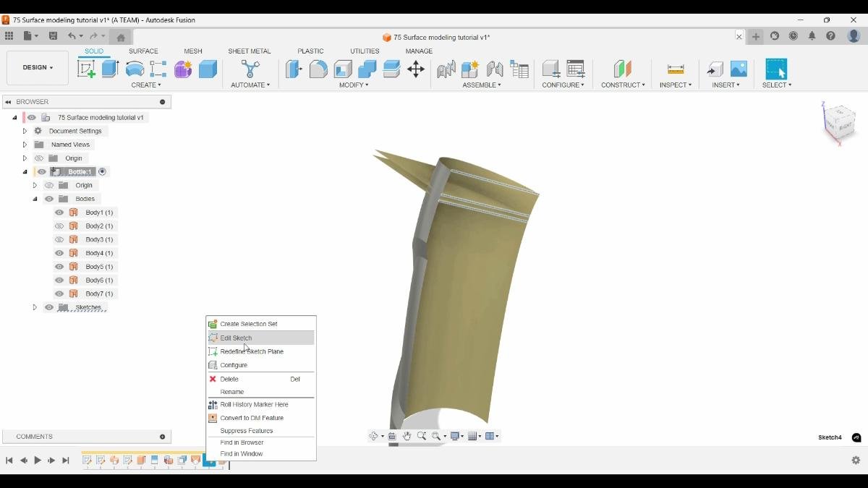Select the Extrude tool
Screen dimensions: 868x488
point(110,69)
